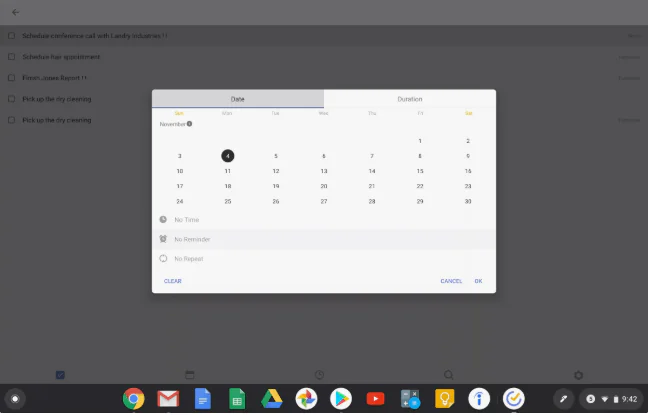Image resolution: width=648 pixels, height=415 pixels.
Task: Click the launcher circle button
Action: [x=15, y=399]
